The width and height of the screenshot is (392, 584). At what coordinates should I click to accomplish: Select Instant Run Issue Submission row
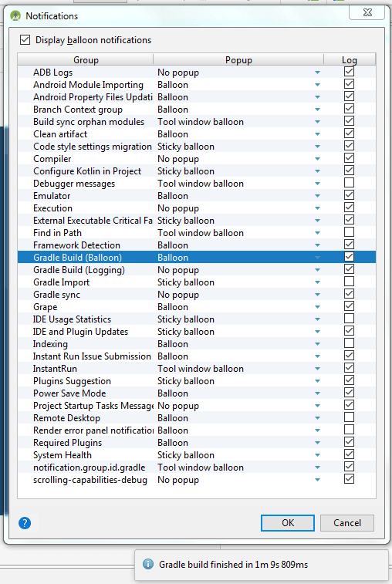tap(197, 356)
